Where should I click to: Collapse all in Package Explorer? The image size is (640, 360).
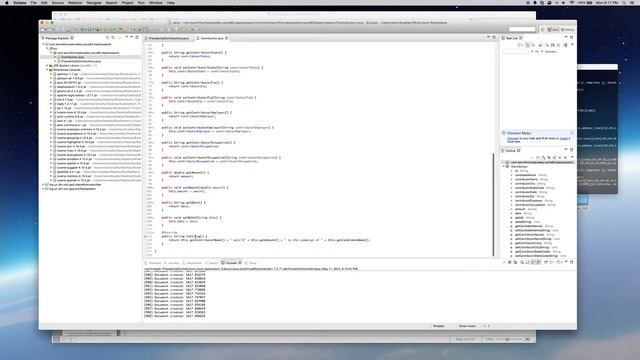click(107, 38)
